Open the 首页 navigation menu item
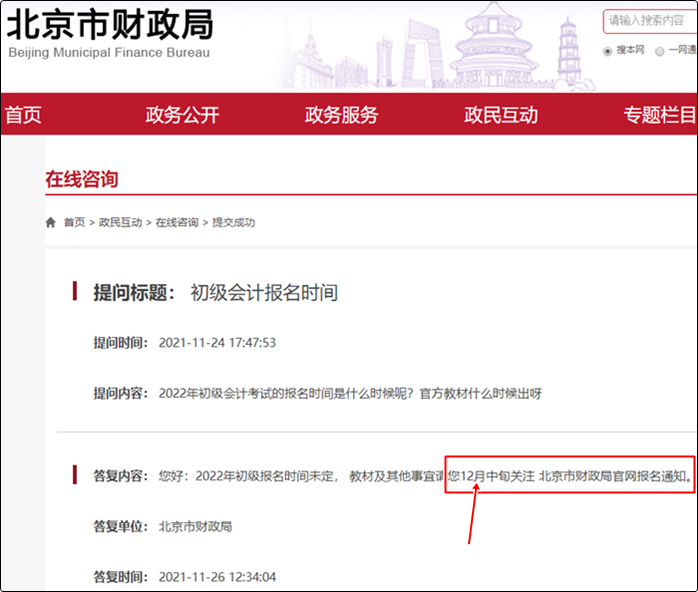The image size is (698, 592). pyautogui.click(x=23, y=115)
